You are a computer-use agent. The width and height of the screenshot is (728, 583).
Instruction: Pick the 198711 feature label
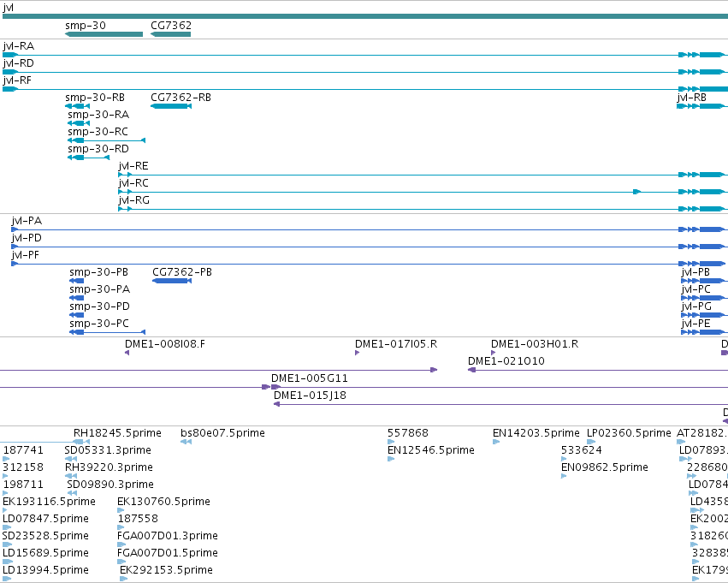click(x=23, y=485)
